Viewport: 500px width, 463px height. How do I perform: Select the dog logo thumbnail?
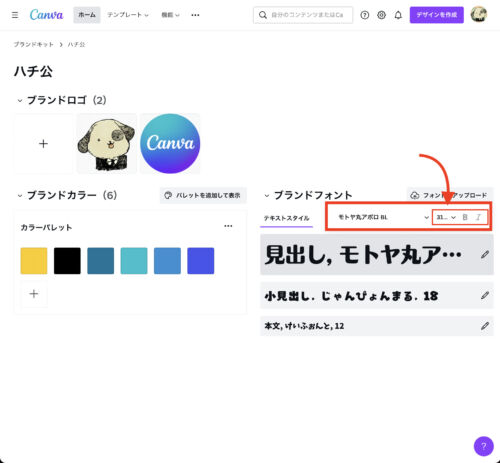coord(107,144)
